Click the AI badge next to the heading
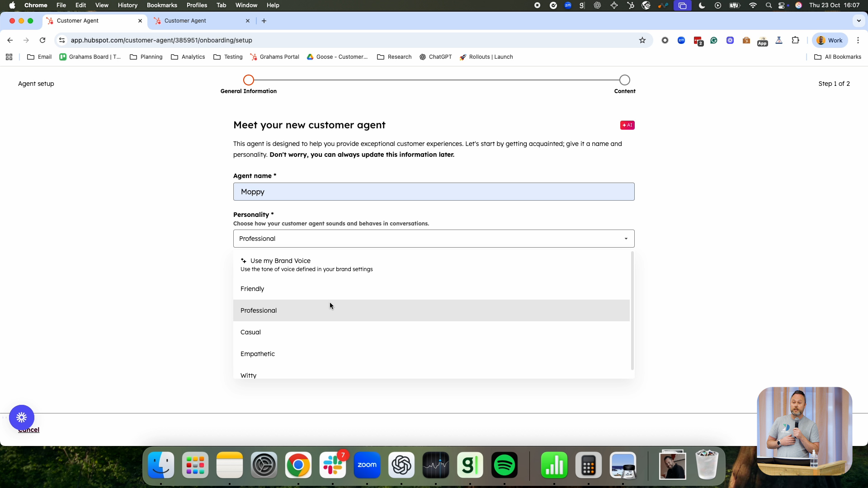Screen dimensions: 868x488 click(627, 125)
